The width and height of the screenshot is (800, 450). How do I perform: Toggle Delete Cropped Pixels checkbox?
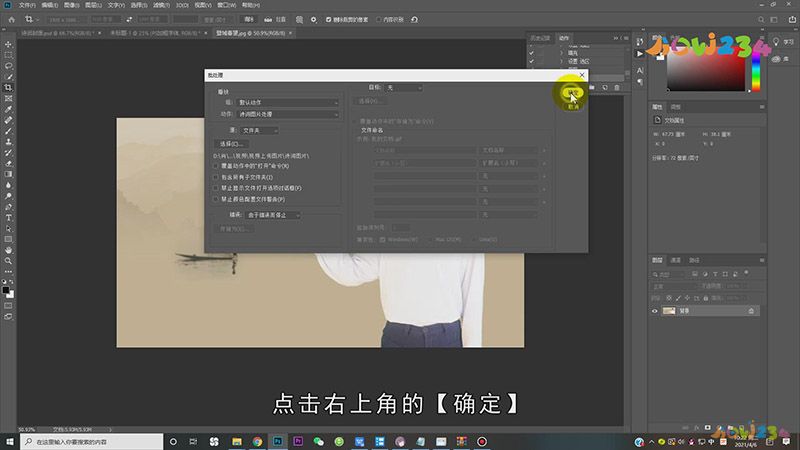(x=328, y=19)
